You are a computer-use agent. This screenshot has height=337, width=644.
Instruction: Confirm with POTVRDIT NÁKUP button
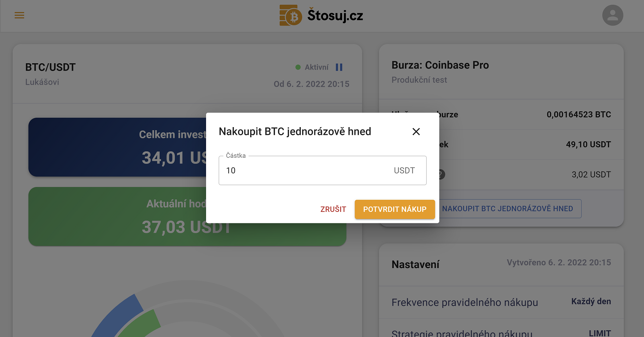pyautogui.click(x=395, y=209)
